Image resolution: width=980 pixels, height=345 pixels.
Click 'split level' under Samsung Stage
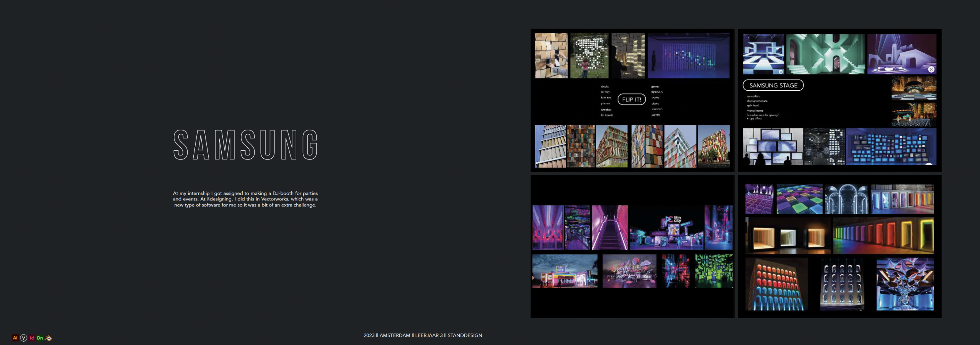pos(753,106)
